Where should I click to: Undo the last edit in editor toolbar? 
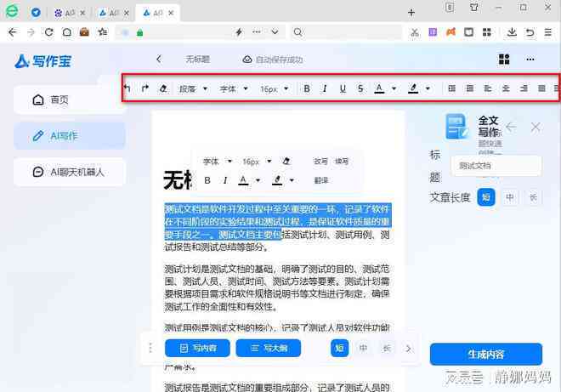click(127, 88)
